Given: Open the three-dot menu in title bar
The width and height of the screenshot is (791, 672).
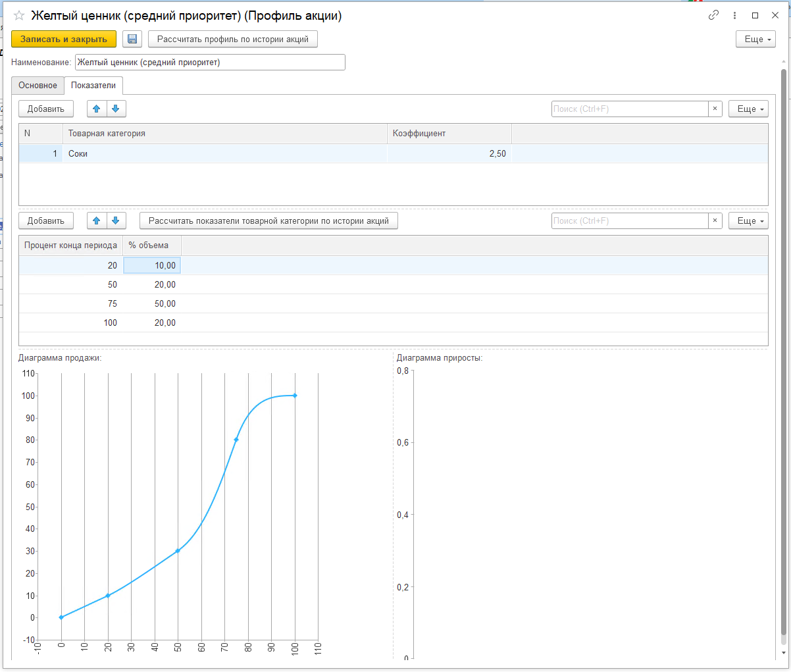Looking at the screenshot, I should pyautogui.click(x=734, y=16).
